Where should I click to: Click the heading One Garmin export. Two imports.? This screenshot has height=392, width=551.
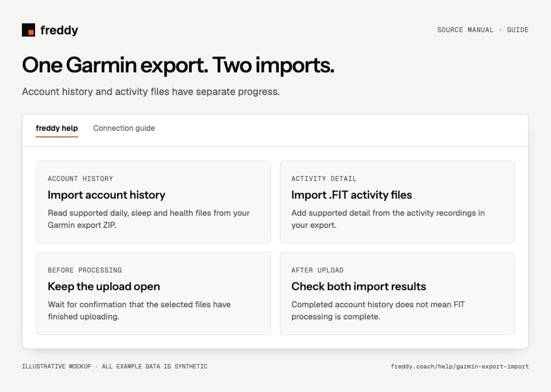click(178, 65)
